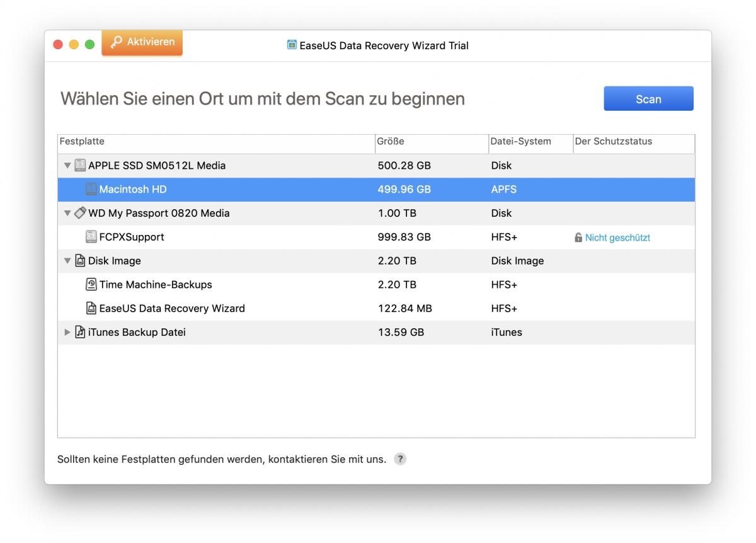Click the Time Machine-Backups icon
756x543 pixels.
(91, 284)
